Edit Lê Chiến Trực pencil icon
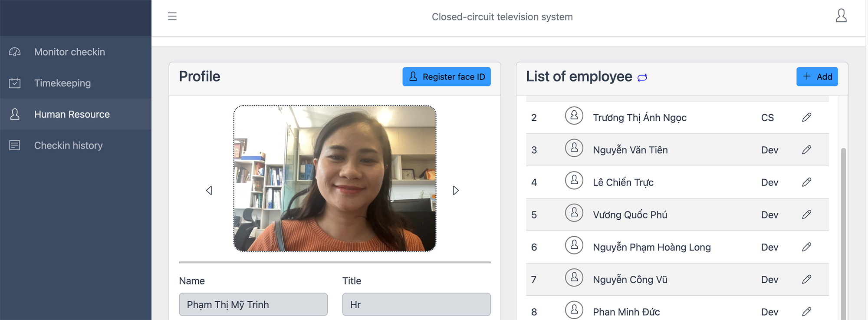Viewport: 868px width, 320px height. 807,182
